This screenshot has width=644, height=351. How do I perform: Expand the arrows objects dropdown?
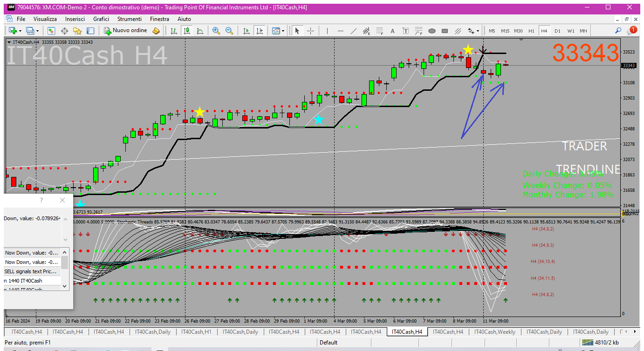(x=478, y=31)
